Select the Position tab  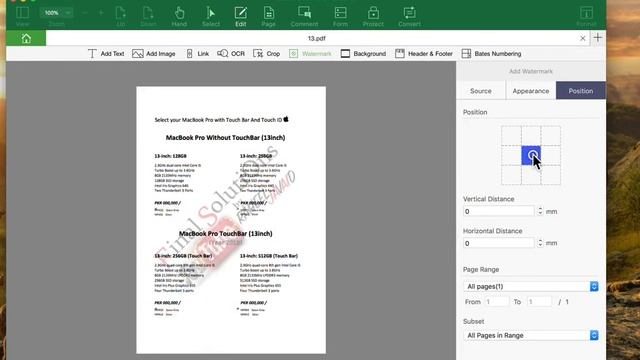(581, 91)
